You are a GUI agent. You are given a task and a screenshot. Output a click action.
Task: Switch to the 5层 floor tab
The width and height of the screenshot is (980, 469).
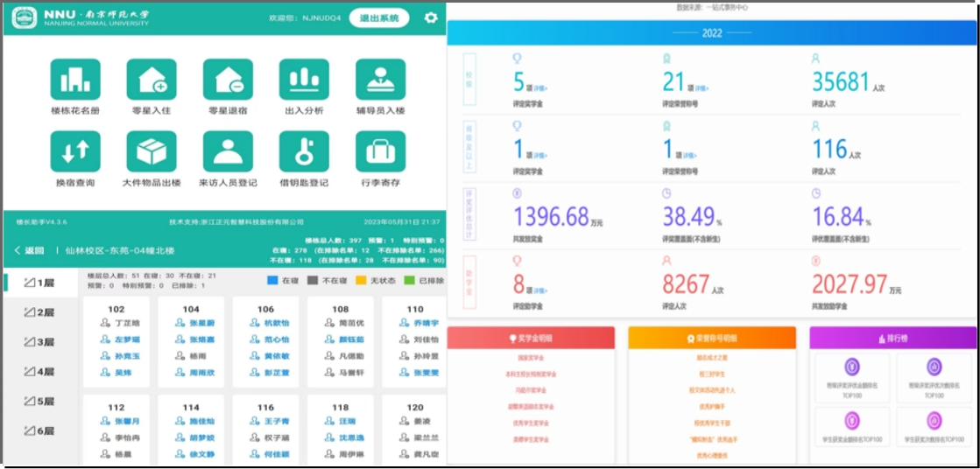40,402
